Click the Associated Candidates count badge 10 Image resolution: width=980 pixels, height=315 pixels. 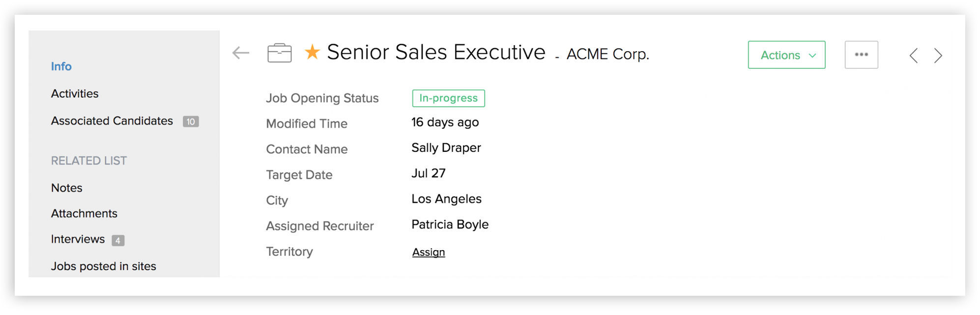[x=191, y=121]
